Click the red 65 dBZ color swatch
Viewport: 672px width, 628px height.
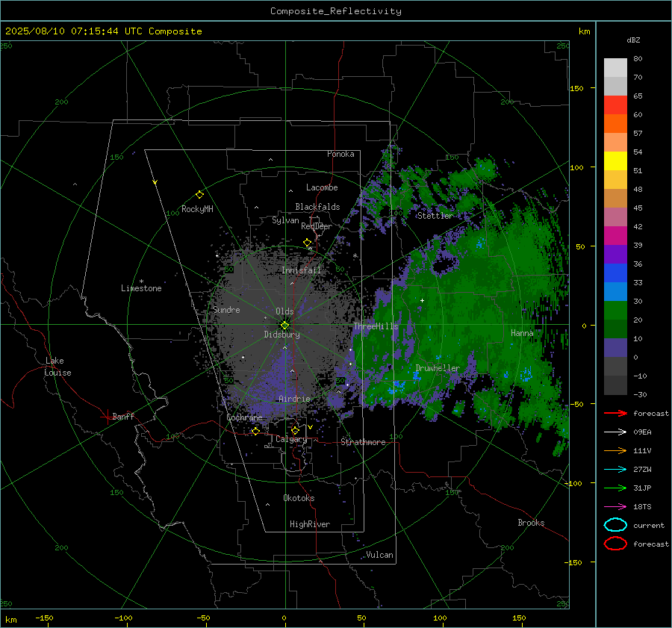tap(615, 105)
